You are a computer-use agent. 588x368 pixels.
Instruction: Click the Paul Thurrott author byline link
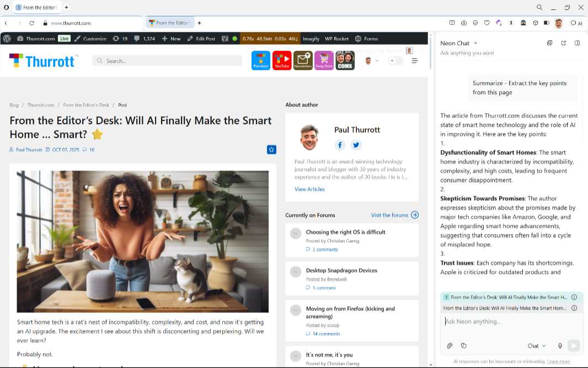(x=29, y=150)
